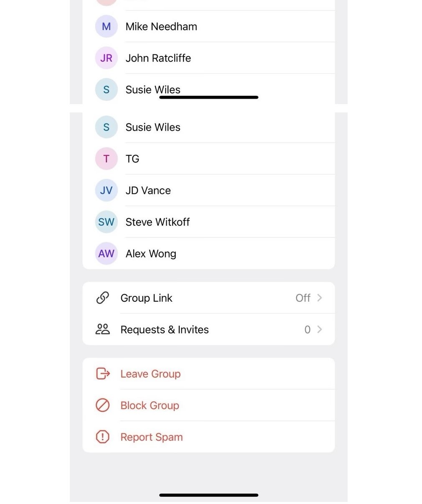Viewport: 422px width, 504px height.
Task: Click the people icon for Requests & Invites
Action: pyautogui.click(x=103, y=329)
